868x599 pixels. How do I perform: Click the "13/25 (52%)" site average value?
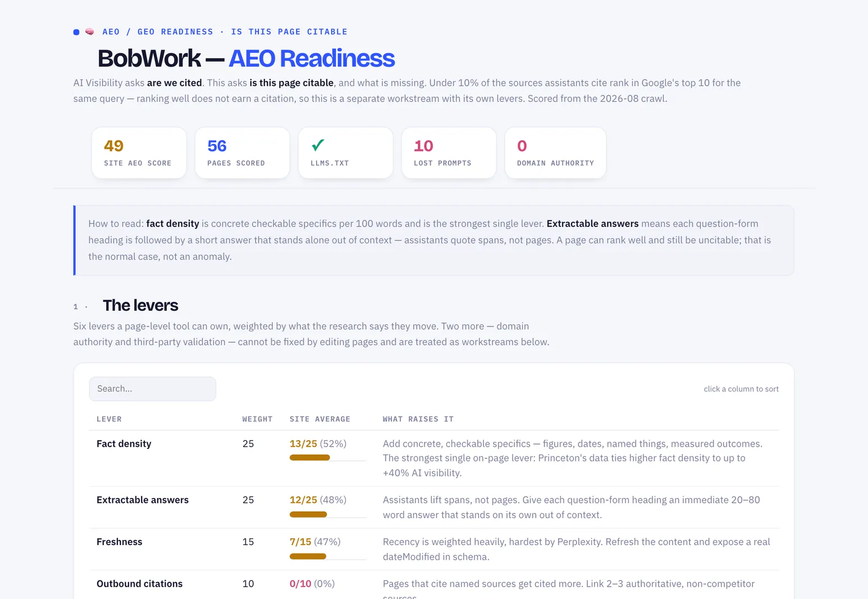pos(318,444)
